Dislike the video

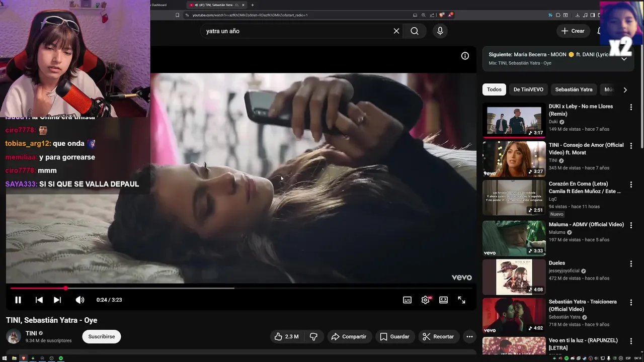point(313,337)
